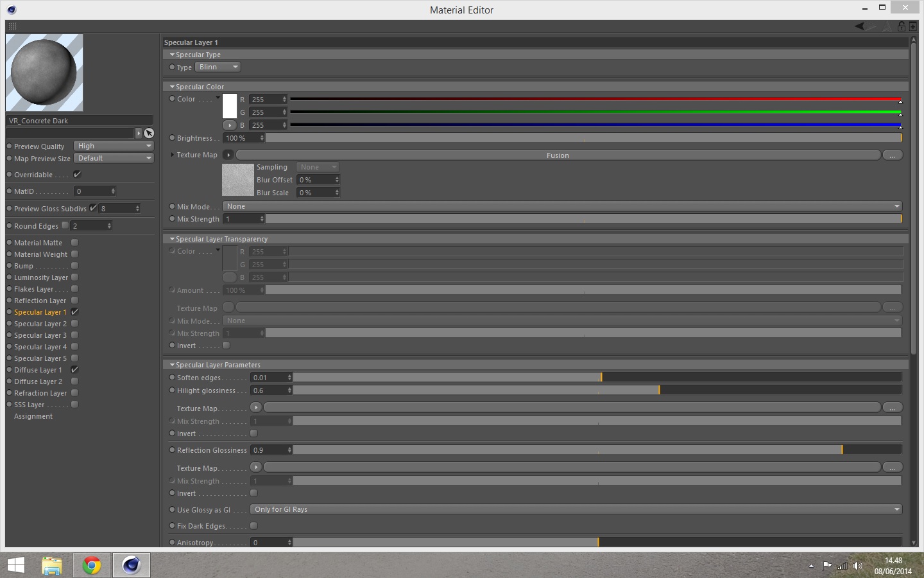
Task: Open the Preview Quality High dropdown
Action: [114, 146]
